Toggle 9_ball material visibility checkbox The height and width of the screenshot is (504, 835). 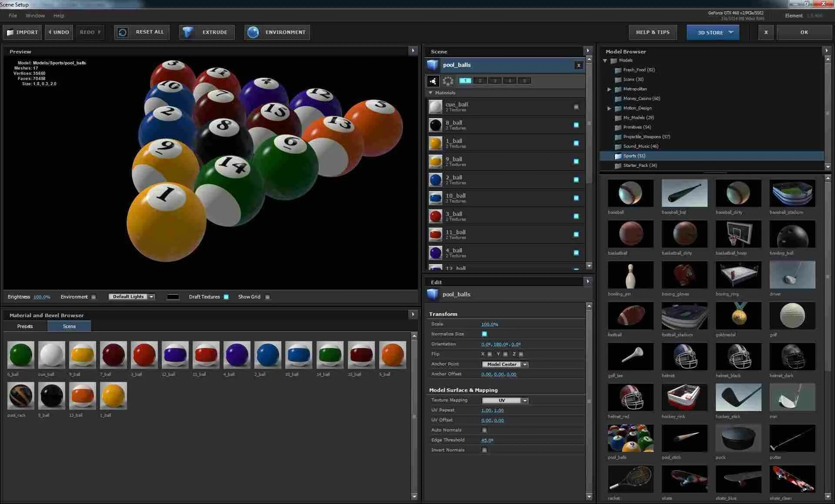click(576, 162)
